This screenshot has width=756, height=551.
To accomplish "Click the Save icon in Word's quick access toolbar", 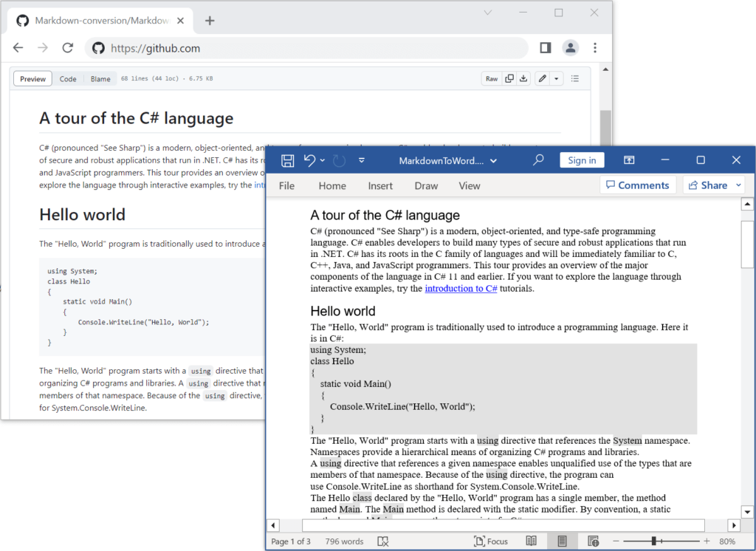I will (287, 160).
